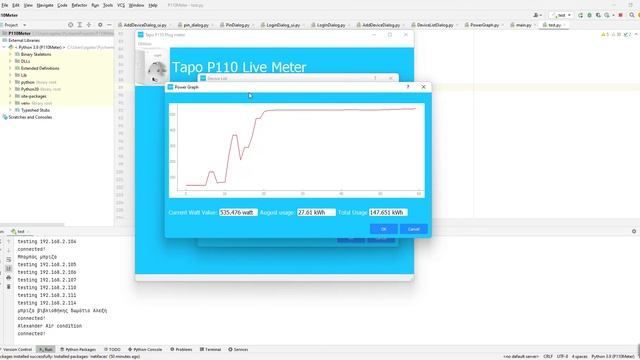This screenshot has height=360, width=640.
Task: Expand the Lib node
Action: click(11, 75)
